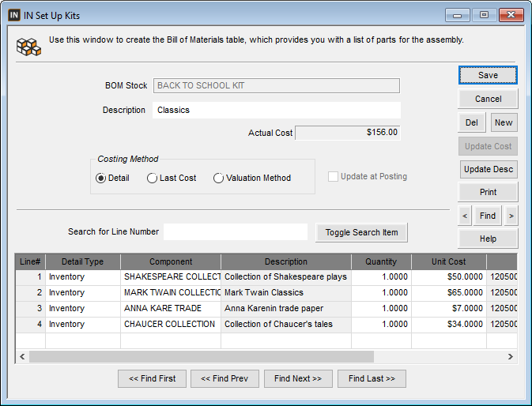The image size is (532, 406).
Task: Click scroll-right arrow on grid scrollbar
Action: [511, 356]
